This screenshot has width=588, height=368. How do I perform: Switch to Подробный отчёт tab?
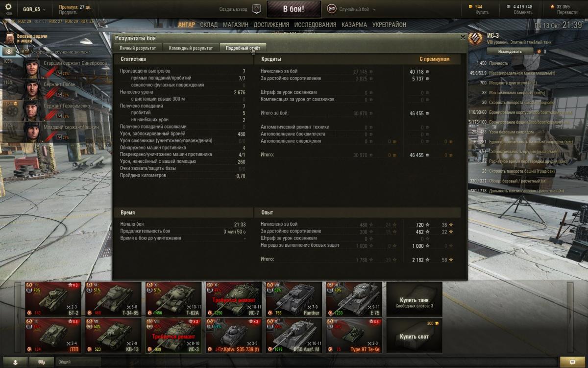243,48
